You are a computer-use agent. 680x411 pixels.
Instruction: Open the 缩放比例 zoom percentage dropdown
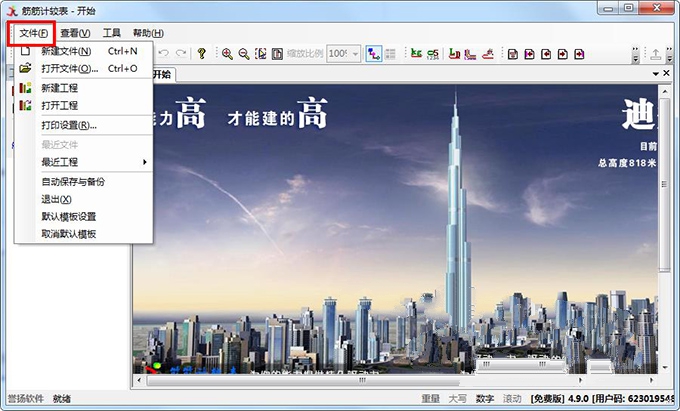356,54
